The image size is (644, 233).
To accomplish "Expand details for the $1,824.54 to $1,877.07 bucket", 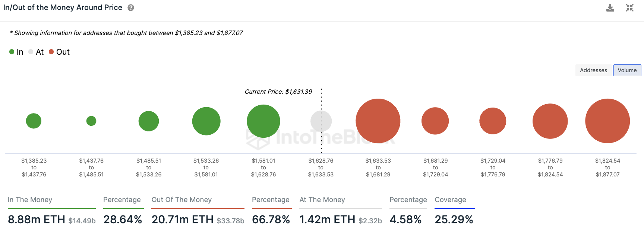I will 607,121.
